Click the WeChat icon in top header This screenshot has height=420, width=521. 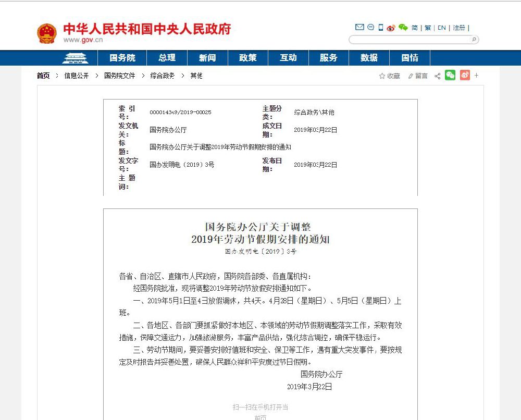tap(403, 28)
